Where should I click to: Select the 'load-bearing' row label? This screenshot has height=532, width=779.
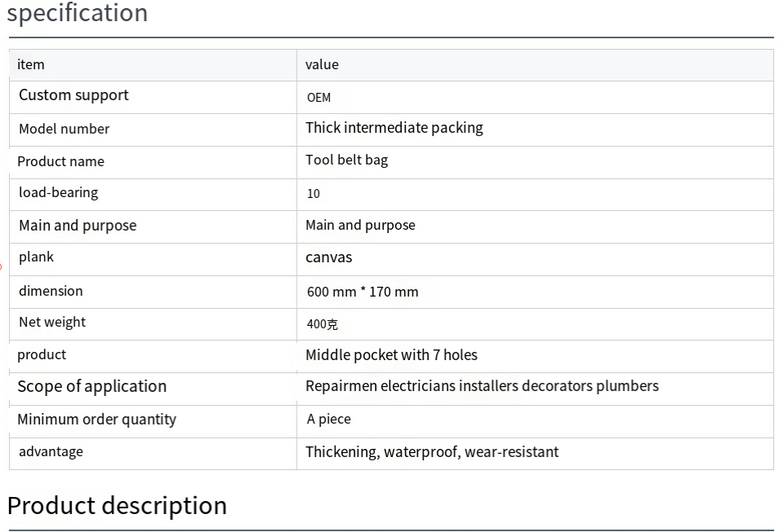point(59,193)
